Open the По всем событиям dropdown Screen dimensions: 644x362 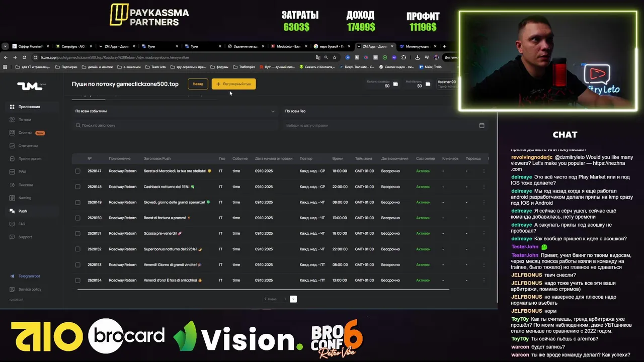(175, 111)
